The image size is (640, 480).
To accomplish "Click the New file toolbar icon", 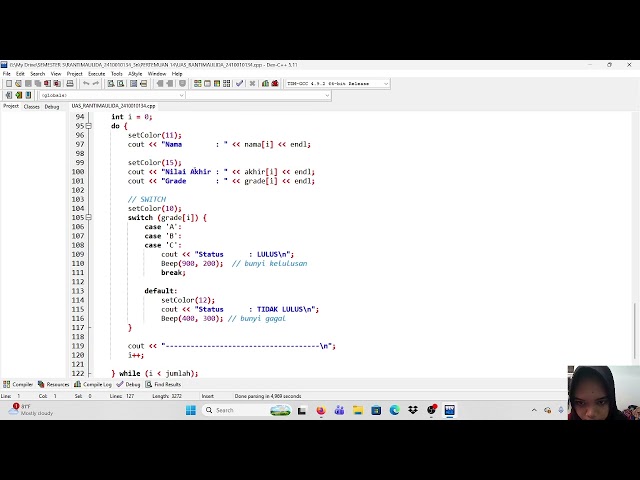I will pos(7,84).
